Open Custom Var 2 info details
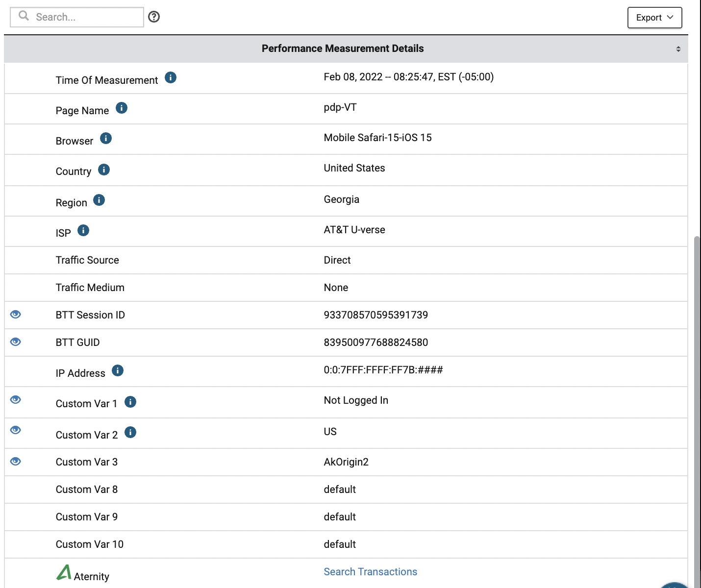The height and width of the screenshot is (588, 701). click(130, 432)
